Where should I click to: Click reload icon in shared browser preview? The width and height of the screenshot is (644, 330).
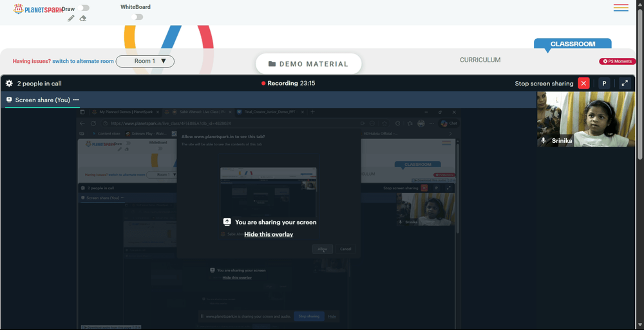[93, 123]
